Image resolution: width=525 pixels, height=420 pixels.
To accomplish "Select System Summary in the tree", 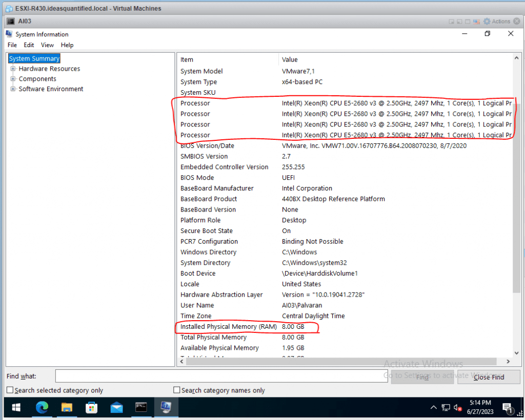I will [34, 59].
